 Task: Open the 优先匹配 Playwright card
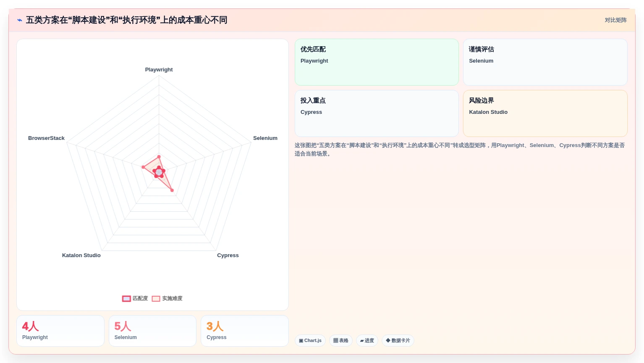tap(377, 62)
